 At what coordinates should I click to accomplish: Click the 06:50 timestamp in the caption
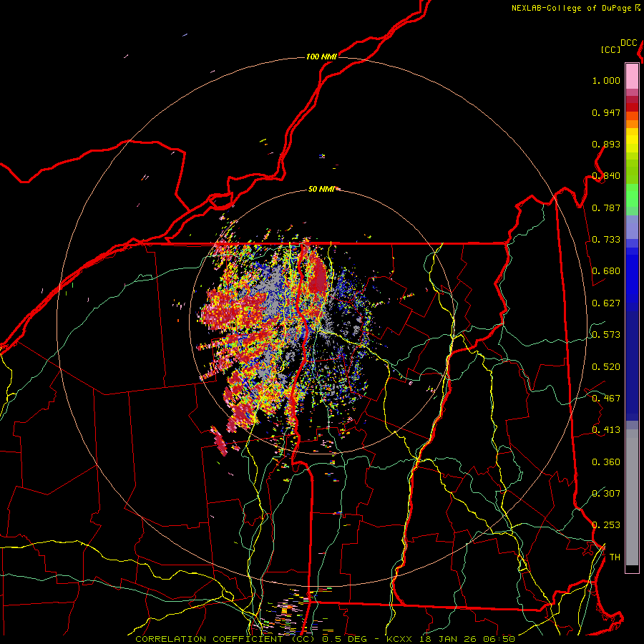[499, 639]
